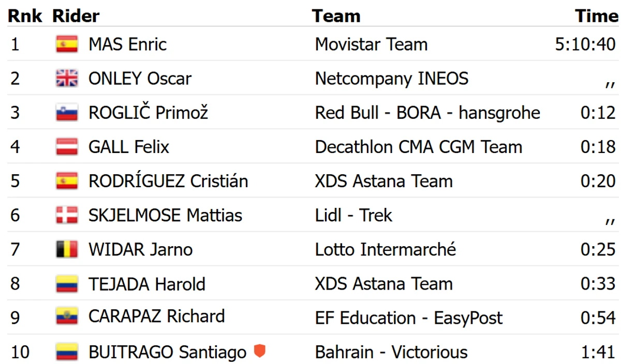Open TEJADA Harold rider page
The width and height of the screenshot is (621, 364).
(147, 284)
